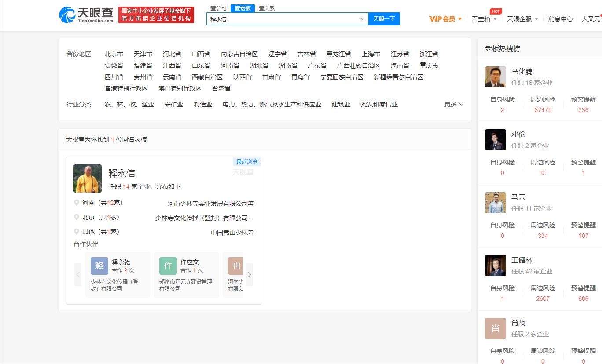
Task: Filter by 北京市 province
Action: pyautogui.click(x=114, y=54)
